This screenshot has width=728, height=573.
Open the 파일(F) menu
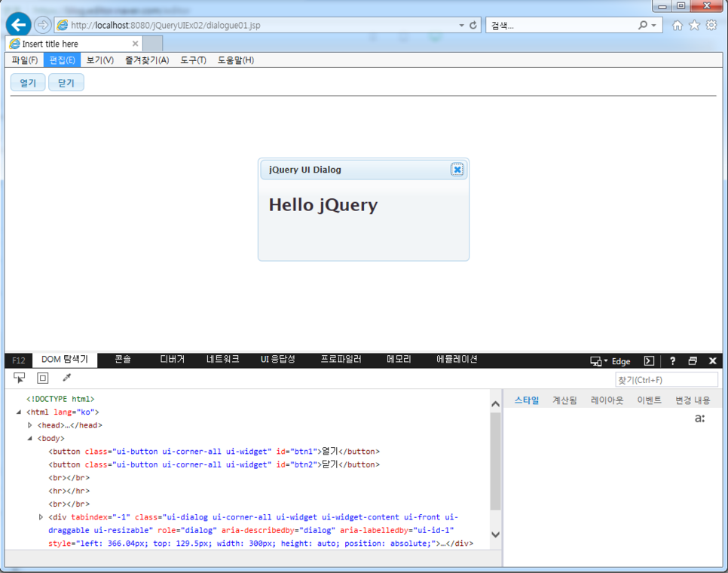(x=25, y=60)
